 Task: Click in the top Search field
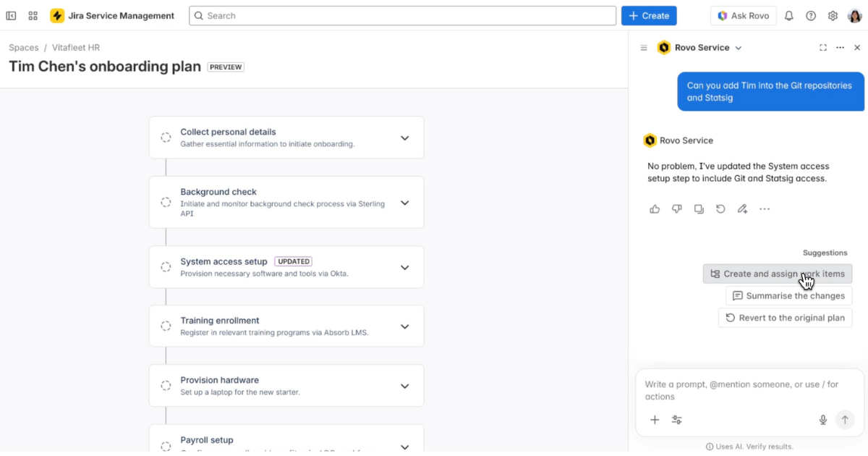[x=402, y=16]
